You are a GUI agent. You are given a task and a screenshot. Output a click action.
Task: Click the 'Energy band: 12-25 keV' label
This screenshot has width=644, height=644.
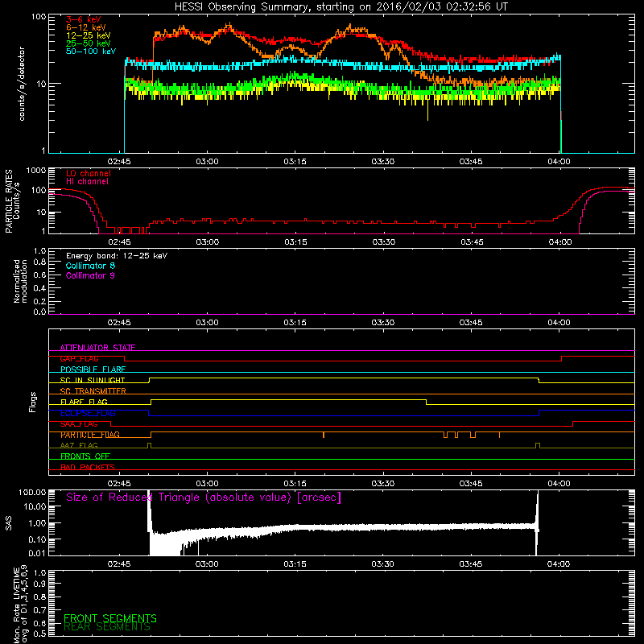[117, 256]
